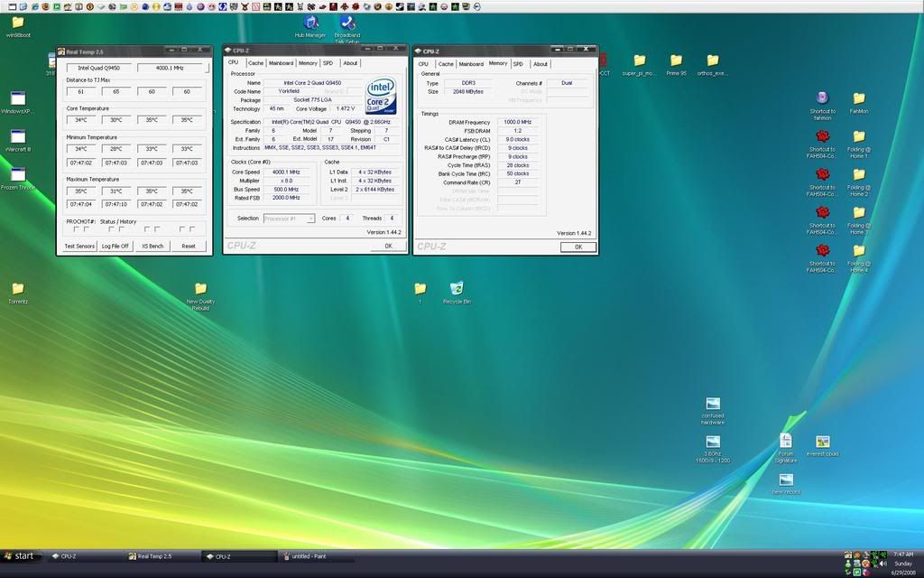Select the desktop folder named 1
The height and width of the screenshot is (578, 924).
(420, 293)
